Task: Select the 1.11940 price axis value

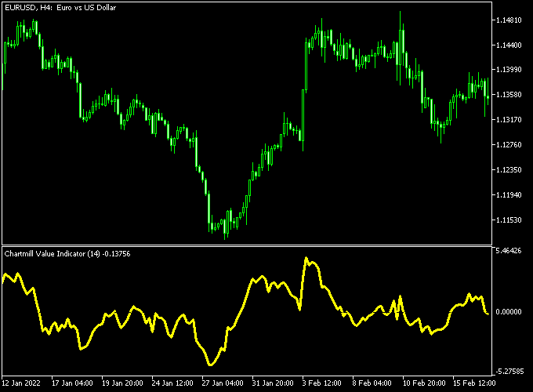Action: point(509,194)
